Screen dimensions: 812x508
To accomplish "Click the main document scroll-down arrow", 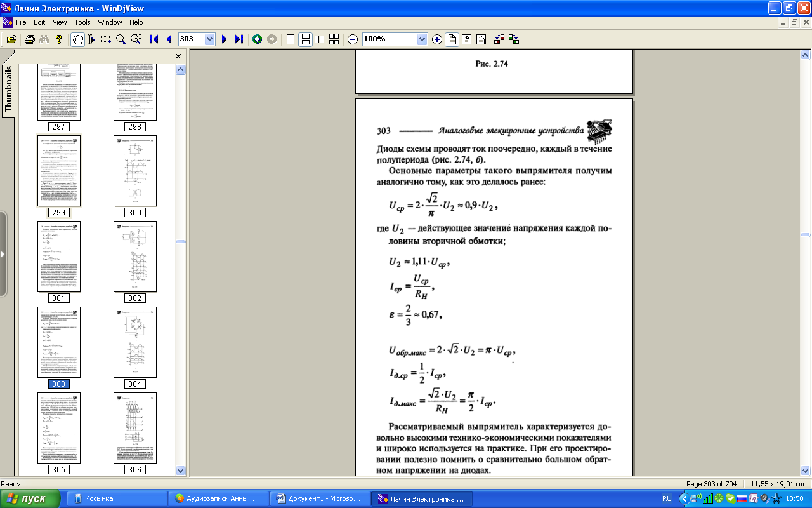I will 806,471.
